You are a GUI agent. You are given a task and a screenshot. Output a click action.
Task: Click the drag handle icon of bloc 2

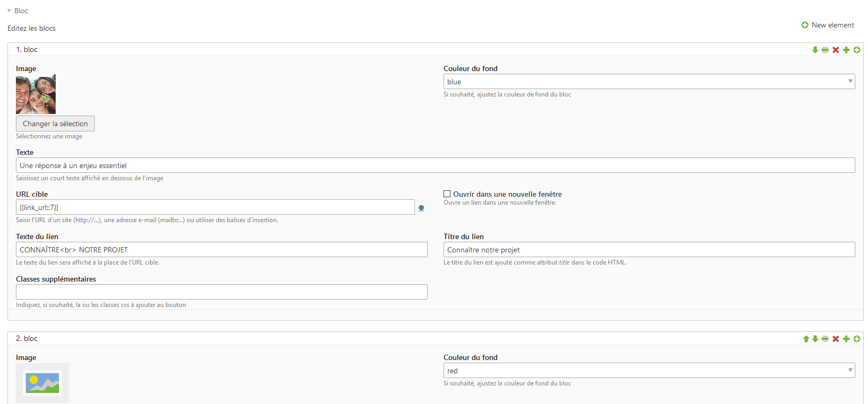point(825,339)
